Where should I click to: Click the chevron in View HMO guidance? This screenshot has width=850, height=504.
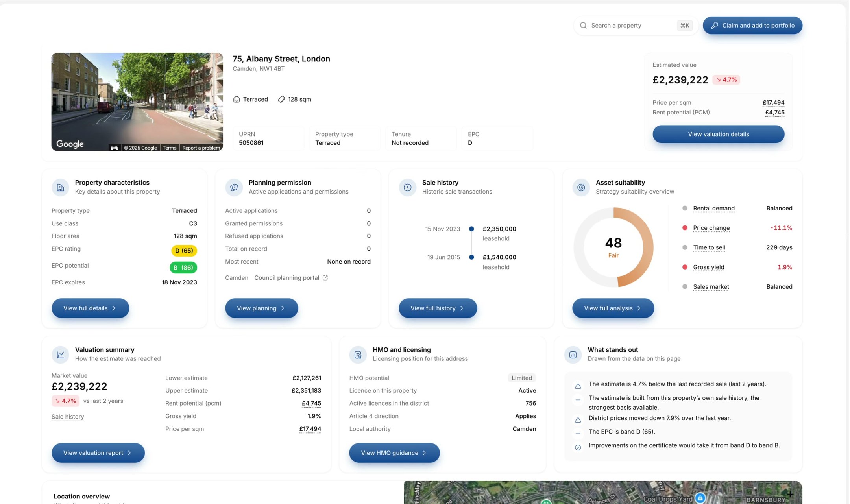point(424,453)
